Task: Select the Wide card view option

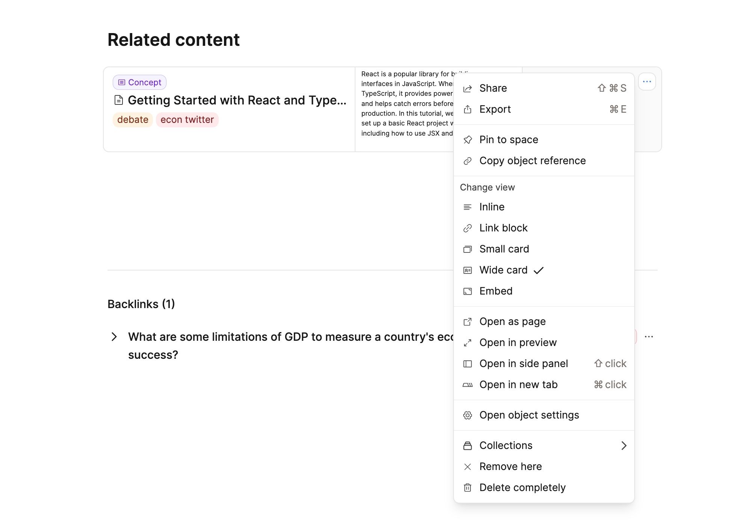Action: pos(503,270)
